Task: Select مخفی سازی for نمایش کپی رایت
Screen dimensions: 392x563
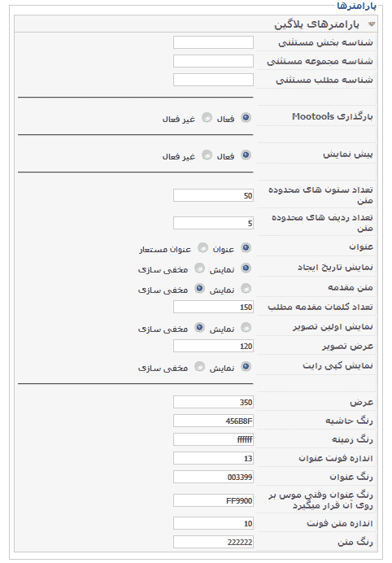Action: 199,367
